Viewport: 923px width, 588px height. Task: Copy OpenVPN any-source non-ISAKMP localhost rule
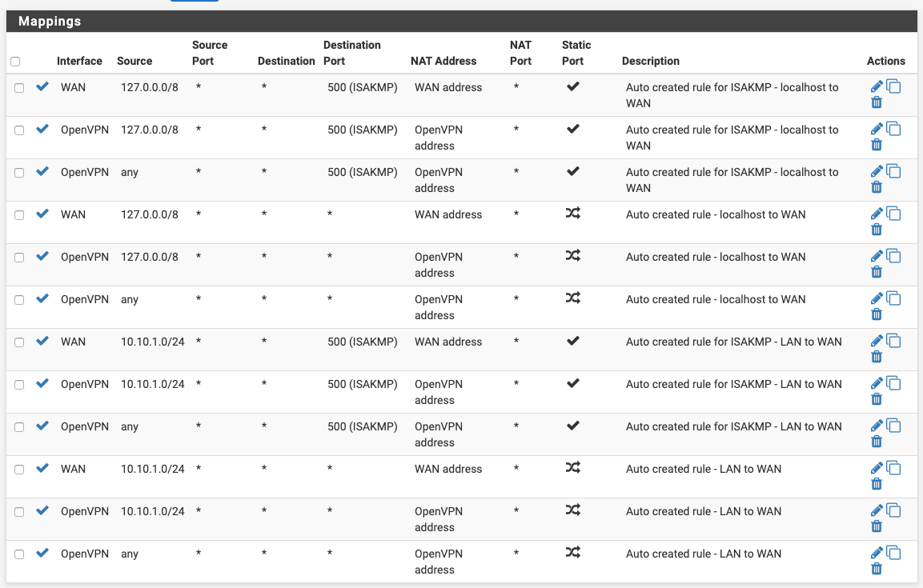[894, 298]
